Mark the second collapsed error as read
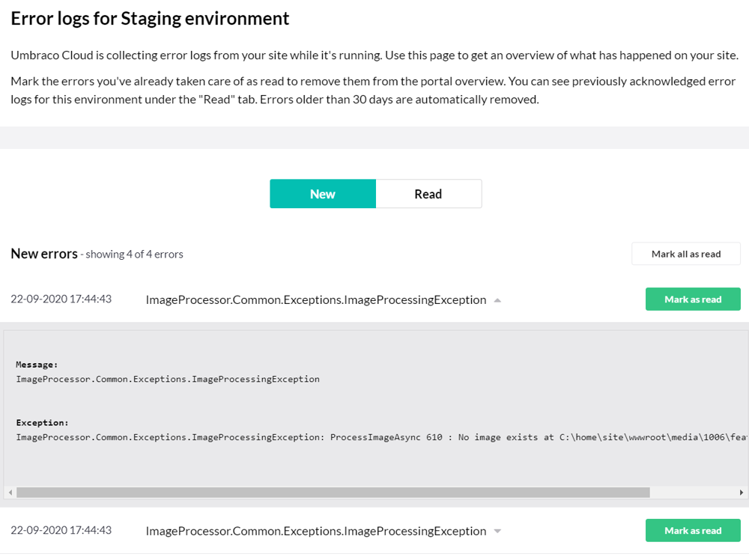The width and height of the screenshot is (749, 560). [692, 531]
